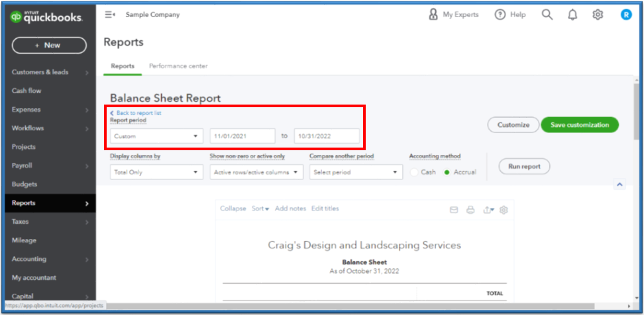The image size is (644, 315).
Task: Click the end date field 10/31/2022
Action: [x=327, y=136]
